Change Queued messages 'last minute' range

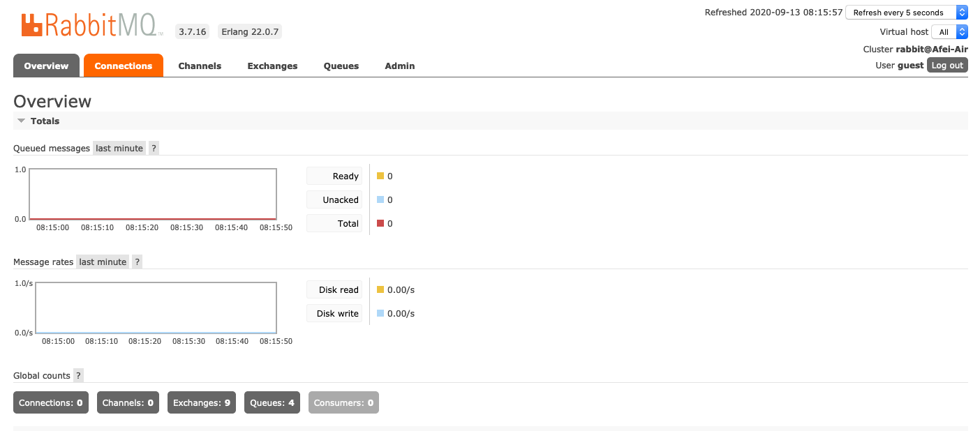click(x=119, y=148)
